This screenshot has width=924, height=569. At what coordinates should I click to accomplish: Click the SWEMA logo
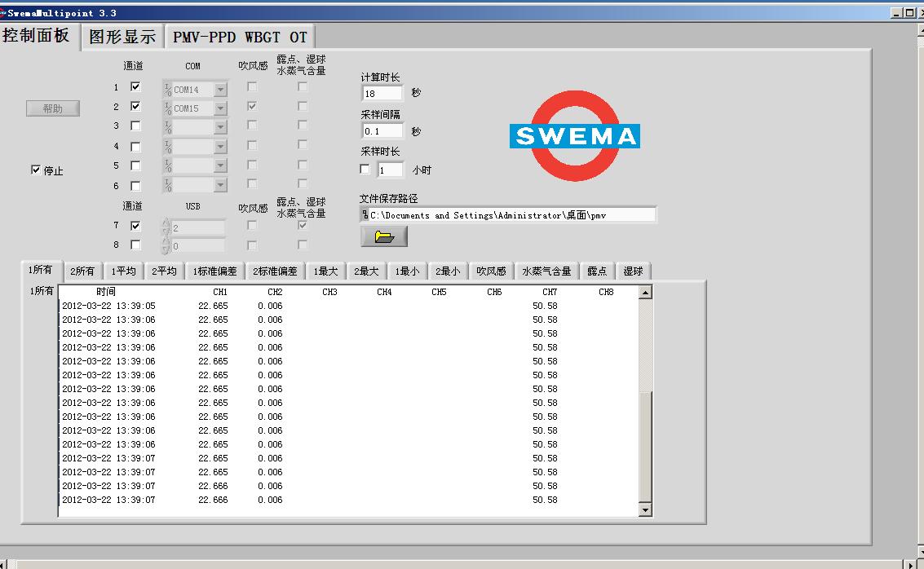click(575, 135)
